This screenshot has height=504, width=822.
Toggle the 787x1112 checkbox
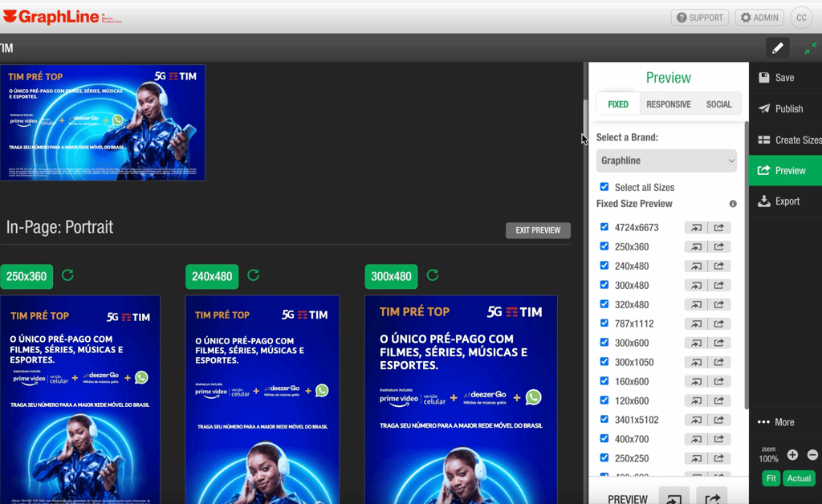(604, 323)
